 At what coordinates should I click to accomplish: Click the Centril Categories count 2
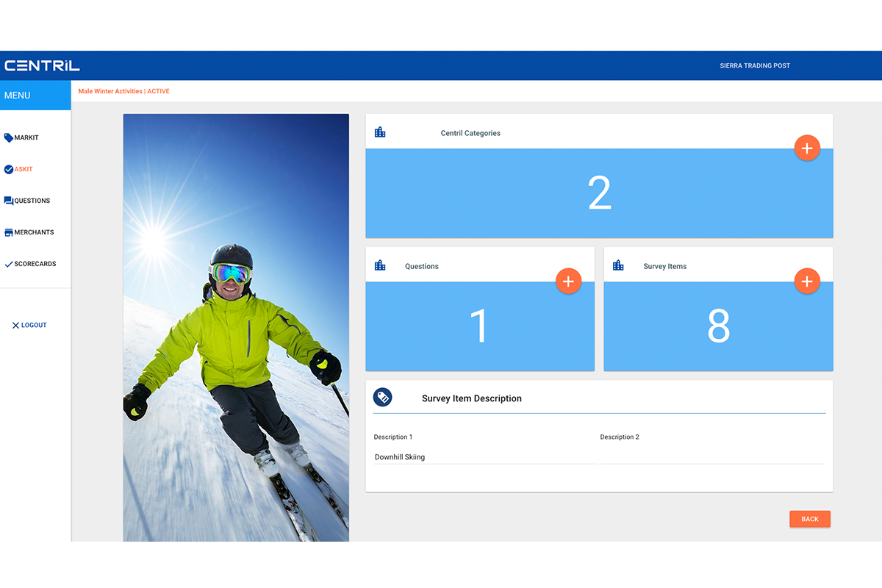click(600, 193)
